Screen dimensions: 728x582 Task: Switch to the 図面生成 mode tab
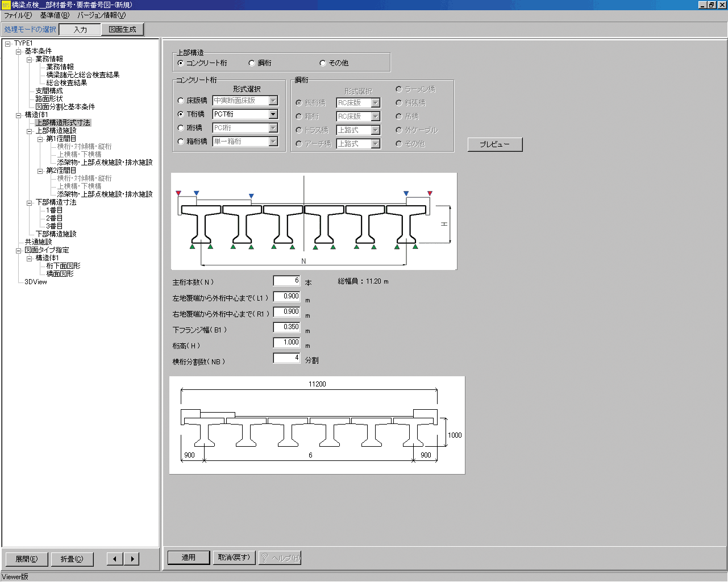[x=122, y=30]
